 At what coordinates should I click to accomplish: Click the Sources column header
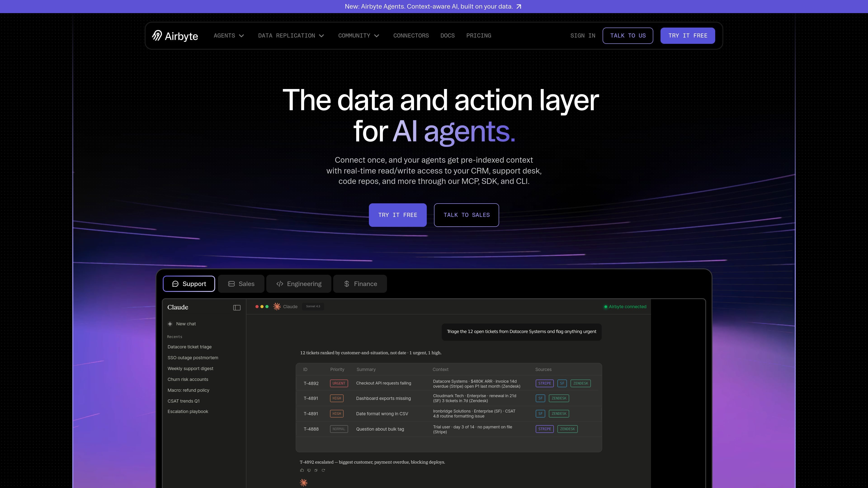pos(543,369)
